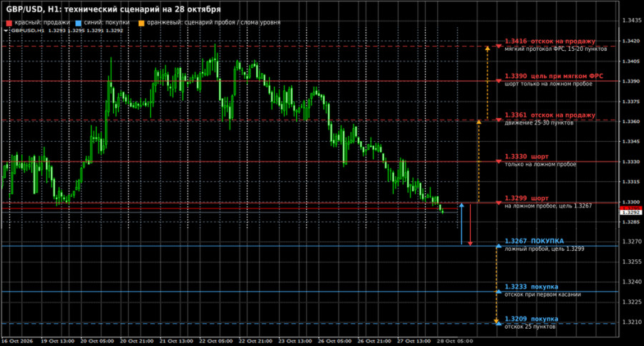The height and width of the screenshot is (346, 644).
Task: Select note 'отскок при первом касании'
Action: click(542, 294)
